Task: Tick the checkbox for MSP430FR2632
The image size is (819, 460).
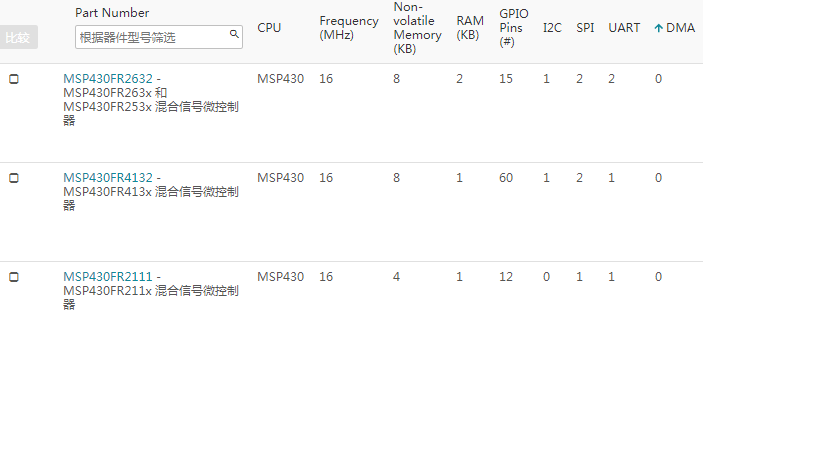Action: coord(14,79)
